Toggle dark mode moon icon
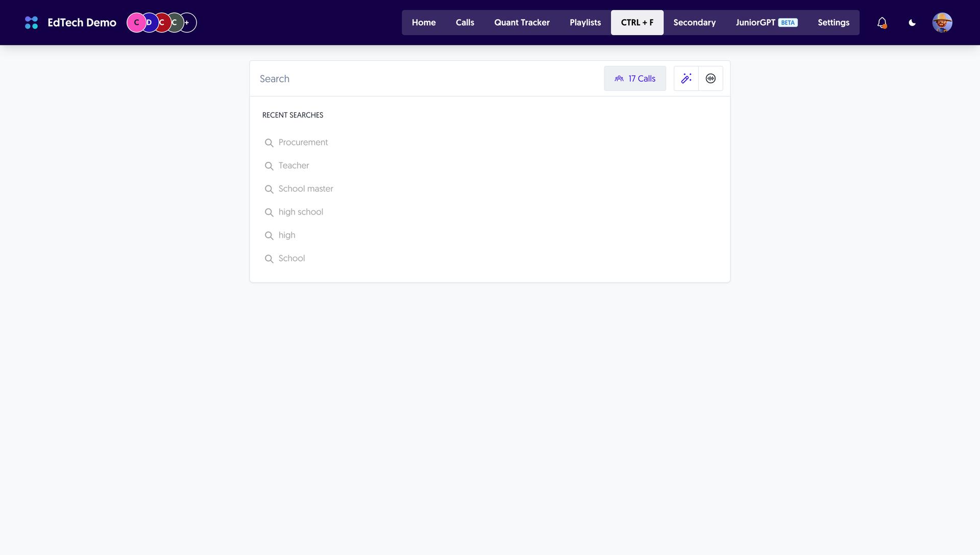 pos(912,22)
